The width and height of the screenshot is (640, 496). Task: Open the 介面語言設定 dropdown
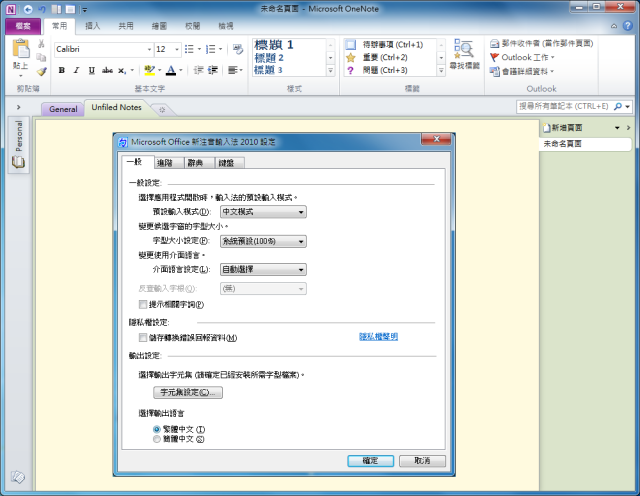coord(263,269)
